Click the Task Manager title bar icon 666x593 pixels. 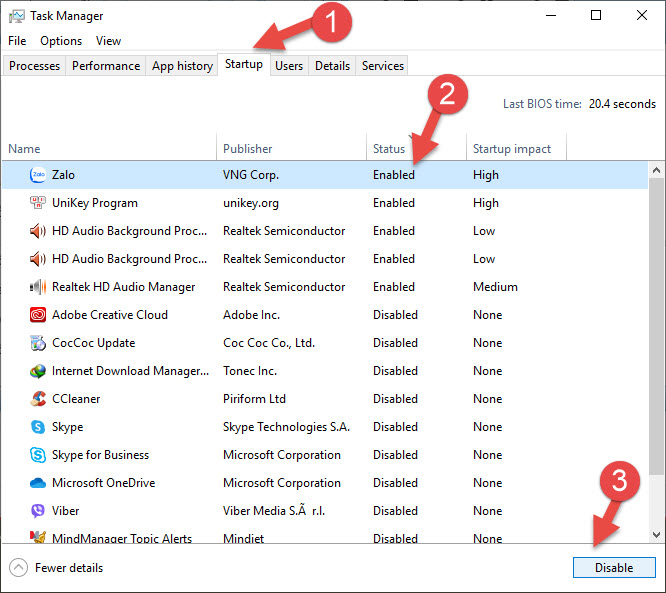[17, 16]
